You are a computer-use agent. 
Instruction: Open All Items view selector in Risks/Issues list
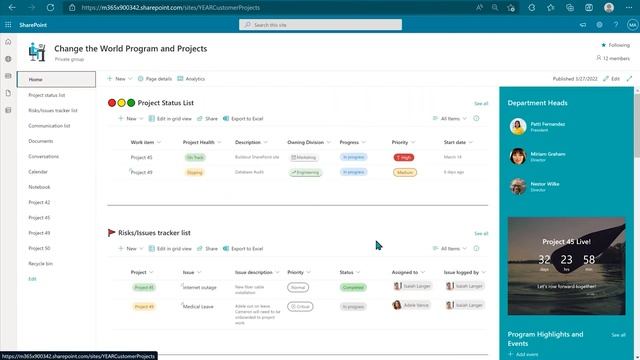[x=449, y=248]
